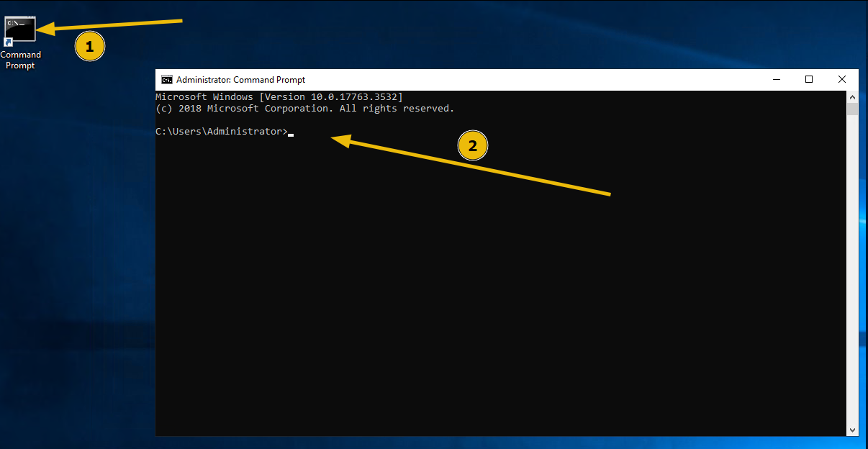Click the copyright notice text in the console
868x449 pixels.
click(x=304, y=108)
